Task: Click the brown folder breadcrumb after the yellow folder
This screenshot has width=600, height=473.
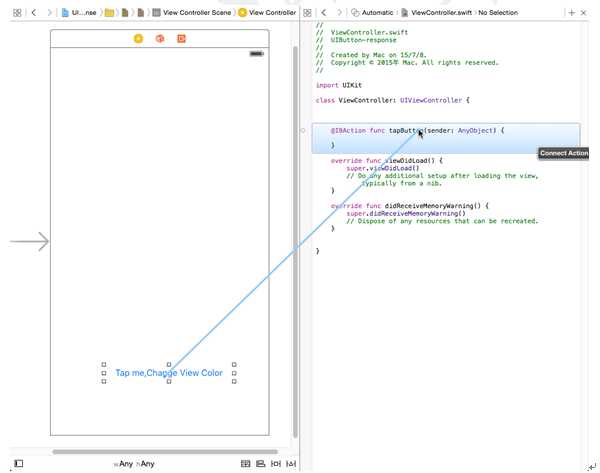Action: tap(125, 13)
